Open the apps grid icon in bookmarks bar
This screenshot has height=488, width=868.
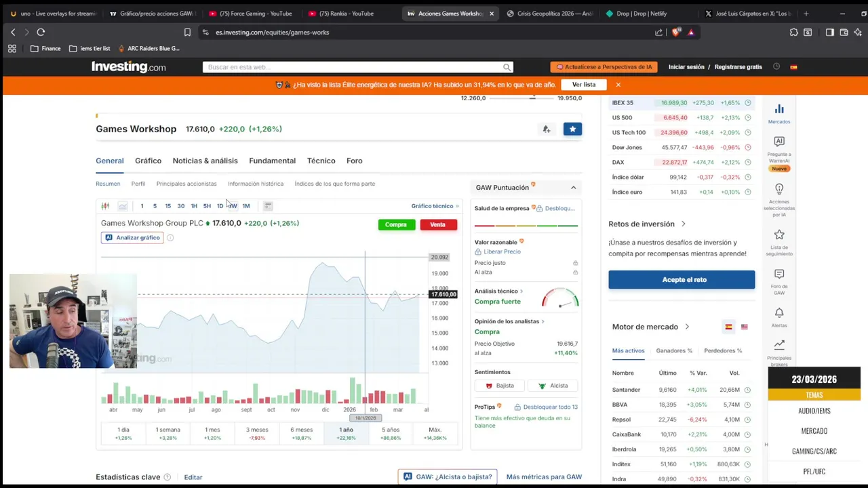click(12, 48)
